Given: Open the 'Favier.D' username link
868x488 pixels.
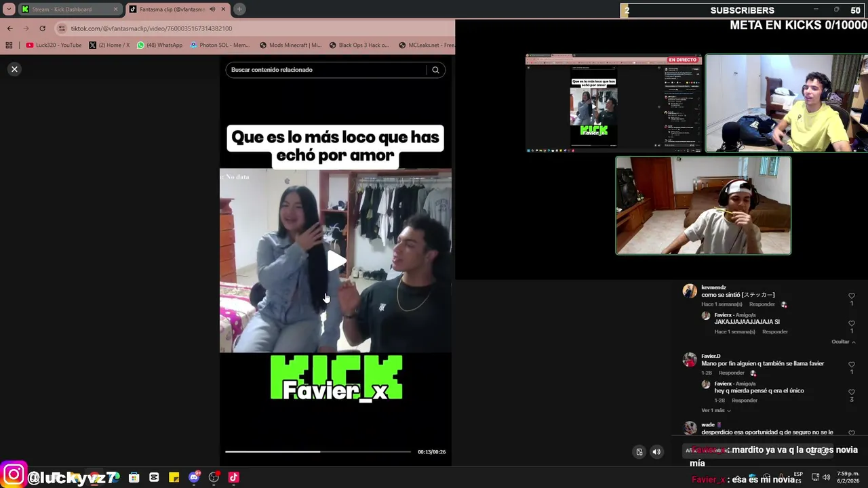Looking at the screenshot, I should [x=711, y=356].
